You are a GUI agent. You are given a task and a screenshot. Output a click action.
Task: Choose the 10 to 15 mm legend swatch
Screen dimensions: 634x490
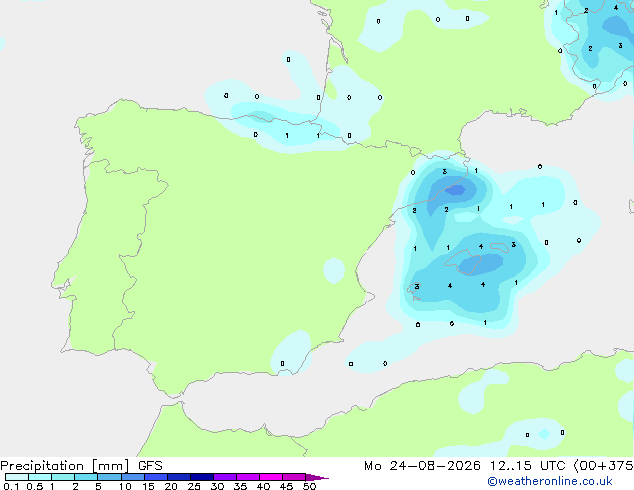coord(133,477)
